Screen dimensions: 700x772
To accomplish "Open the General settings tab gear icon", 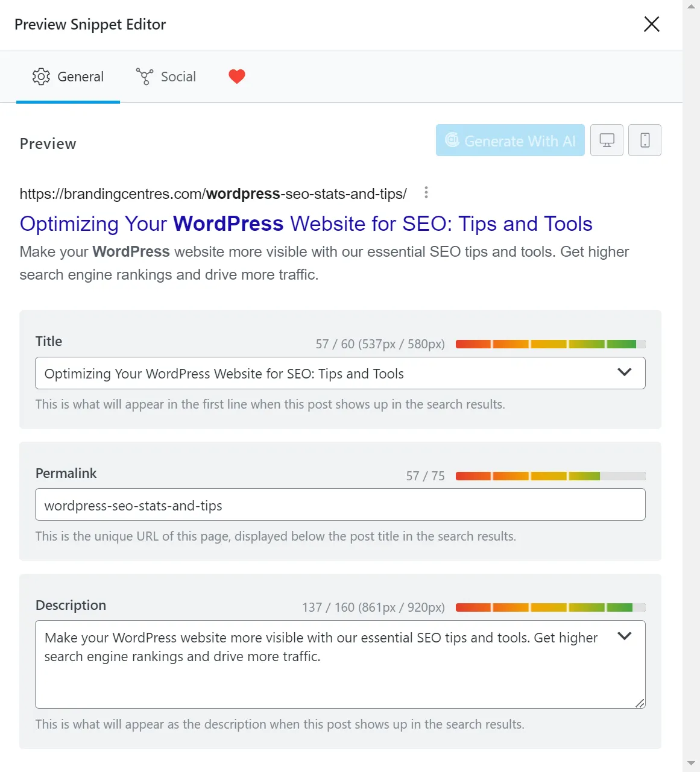I will click(x=41, y=77).
